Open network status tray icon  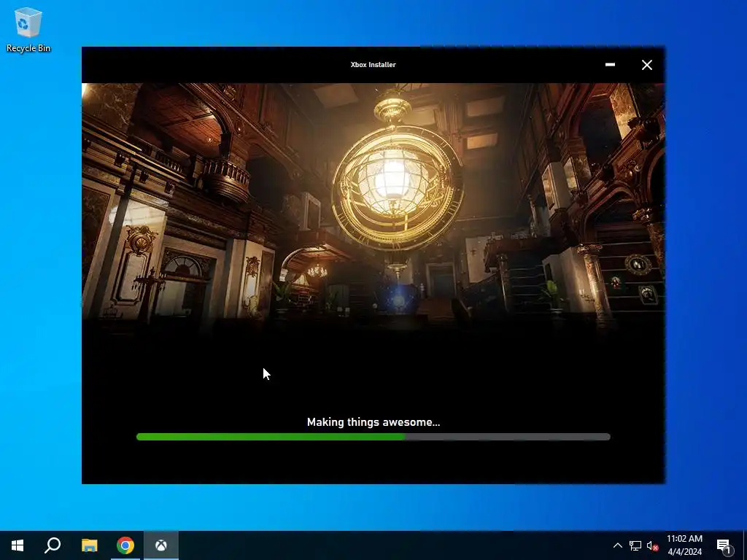point(635,545)
